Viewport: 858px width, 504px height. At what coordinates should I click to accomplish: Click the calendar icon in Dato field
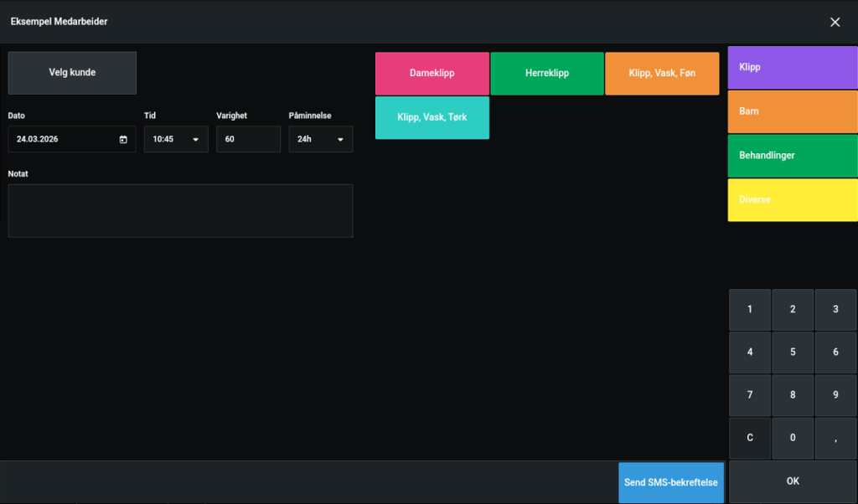click(x=123, y=140)
